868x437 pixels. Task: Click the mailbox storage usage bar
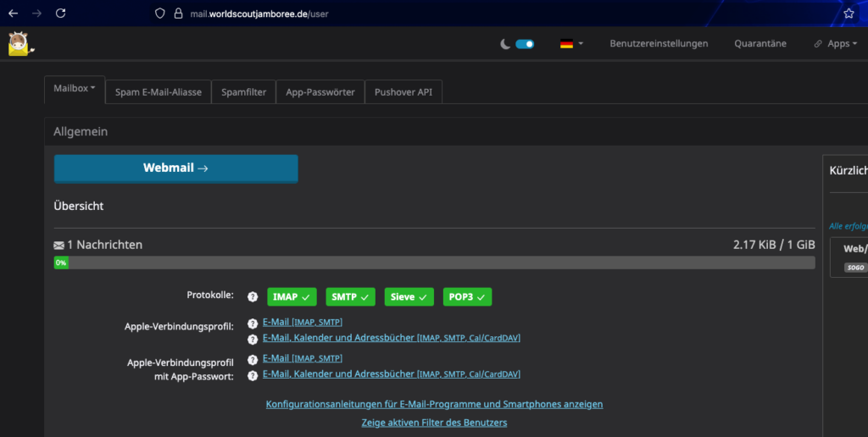(434, 263)
